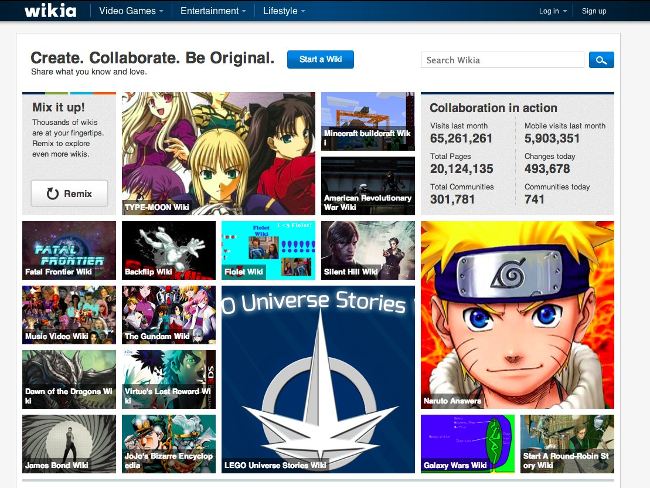Open the Entertainment dropdown menu
Image resolution: width=650 pixels, height=488 pixels.
(x=214, y=11)
